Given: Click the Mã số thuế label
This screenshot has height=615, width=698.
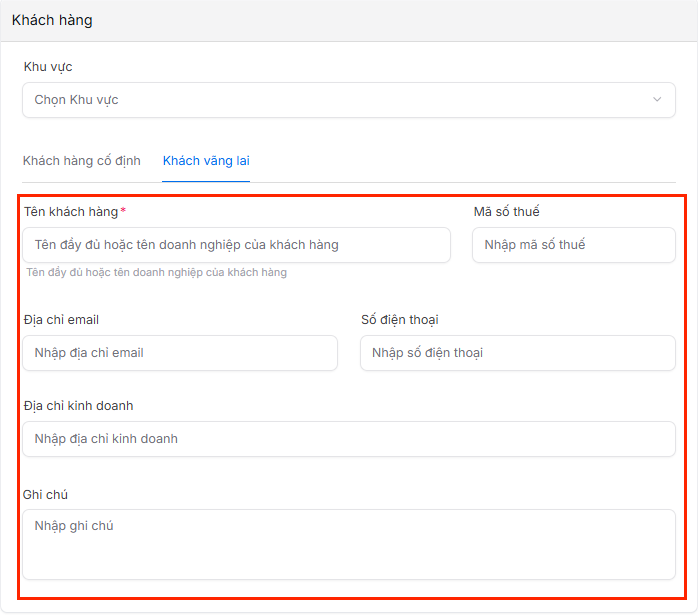Looking at the screenshot, I should (506, 212).
